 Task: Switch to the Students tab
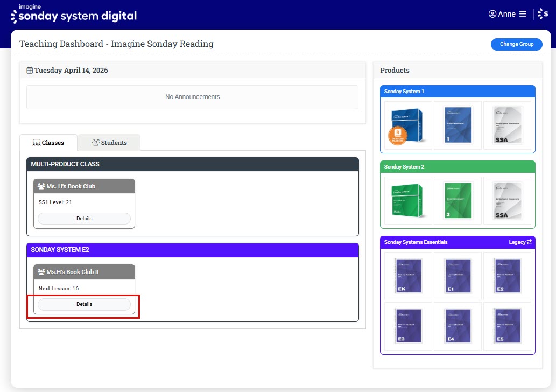coord(109,143)
